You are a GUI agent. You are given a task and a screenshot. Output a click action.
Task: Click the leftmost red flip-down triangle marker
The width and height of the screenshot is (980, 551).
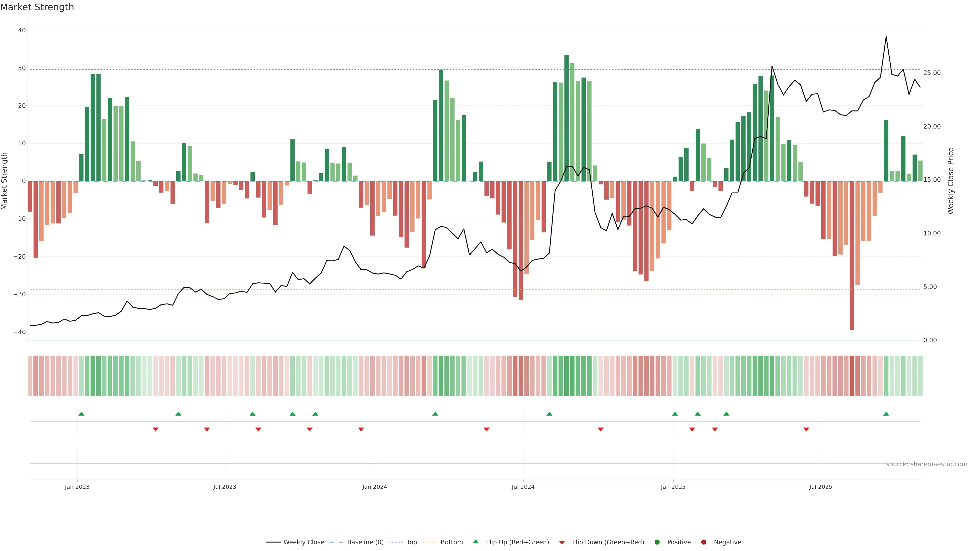coord(155,429)
